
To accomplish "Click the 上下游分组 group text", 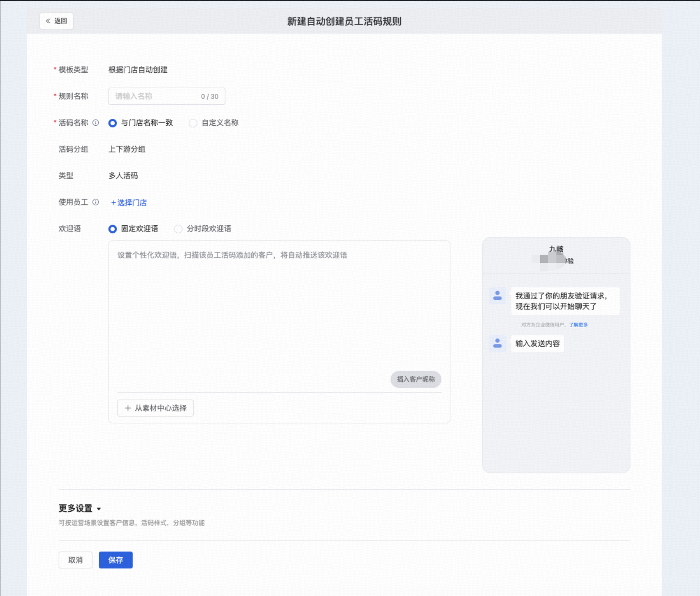I will pyautogui.click(x=127, y=149).
